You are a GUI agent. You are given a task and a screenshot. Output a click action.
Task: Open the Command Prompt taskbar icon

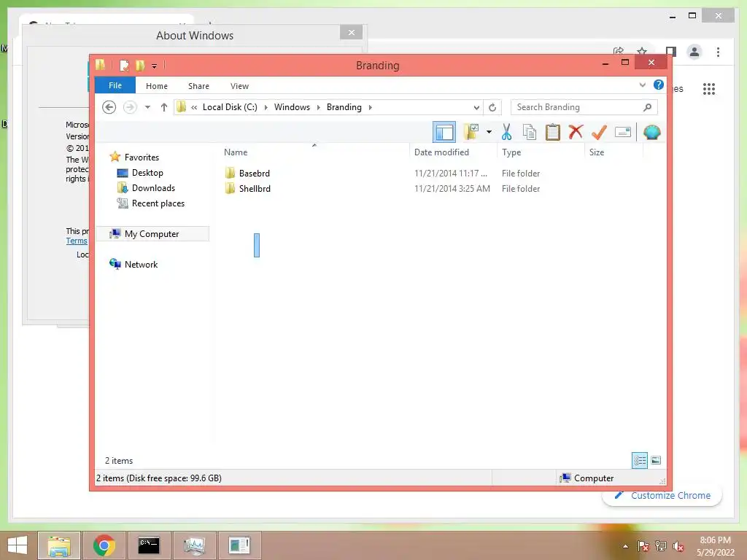tap(149, 545)
